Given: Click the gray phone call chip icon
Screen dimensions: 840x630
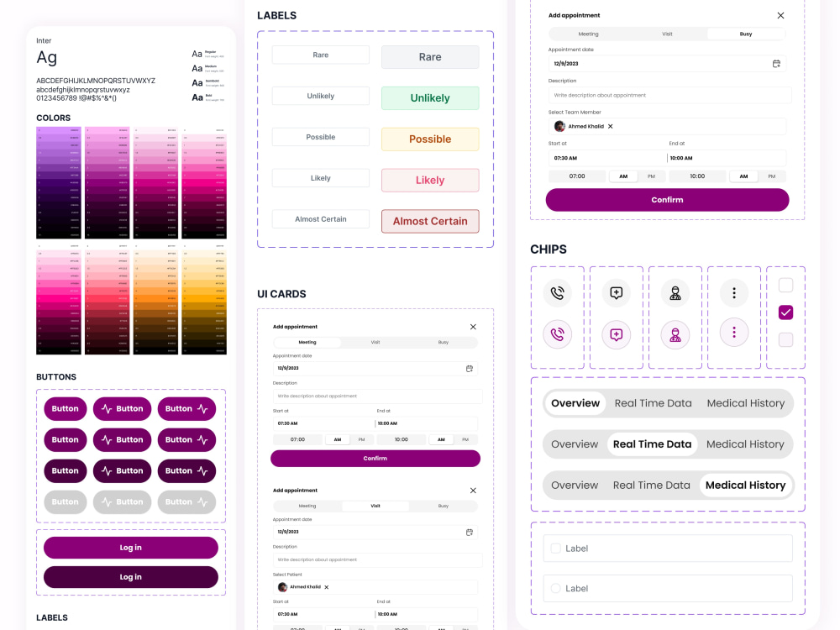Looking at the screenshot, I should click(557, 293).
